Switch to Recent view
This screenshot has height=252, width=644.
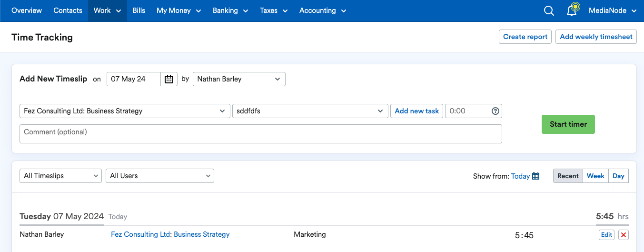[x=568, y=176]
